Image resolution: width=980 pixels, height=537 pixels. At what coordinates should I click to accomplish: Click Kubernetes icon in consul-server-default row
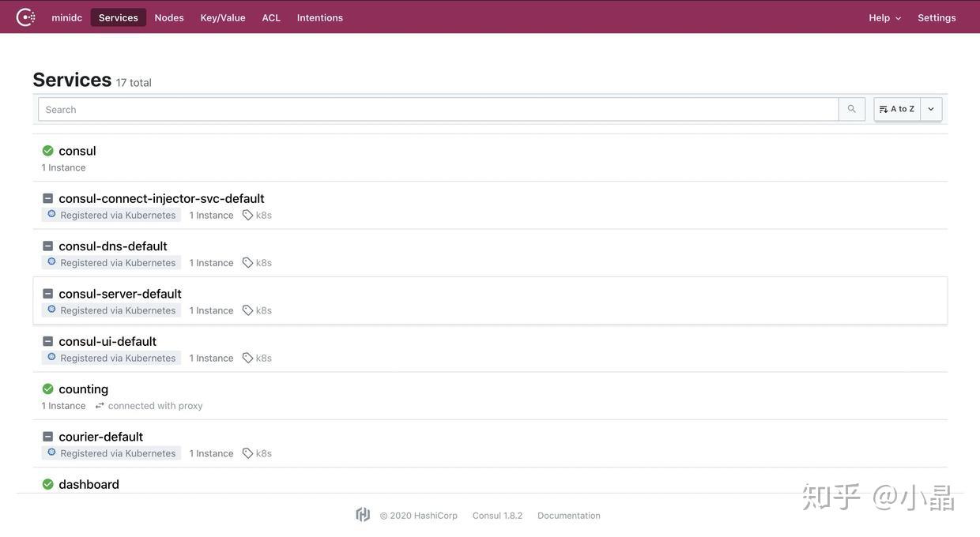(x=51, y=310)
